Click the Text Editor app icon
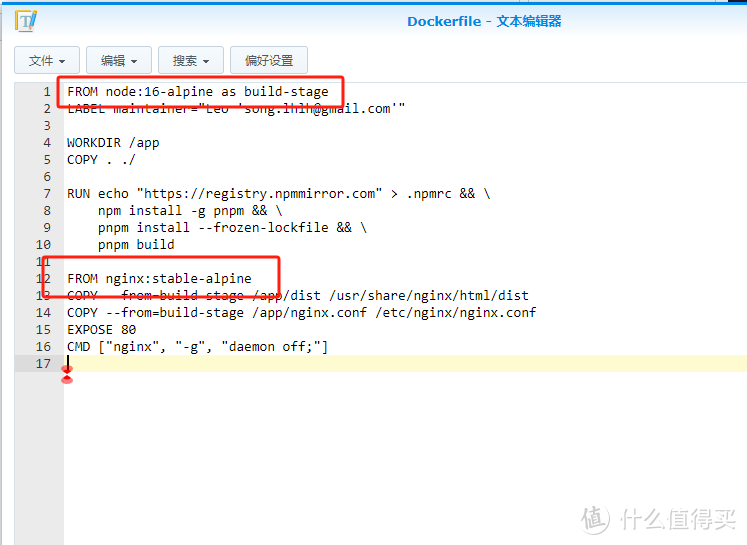 26,21
